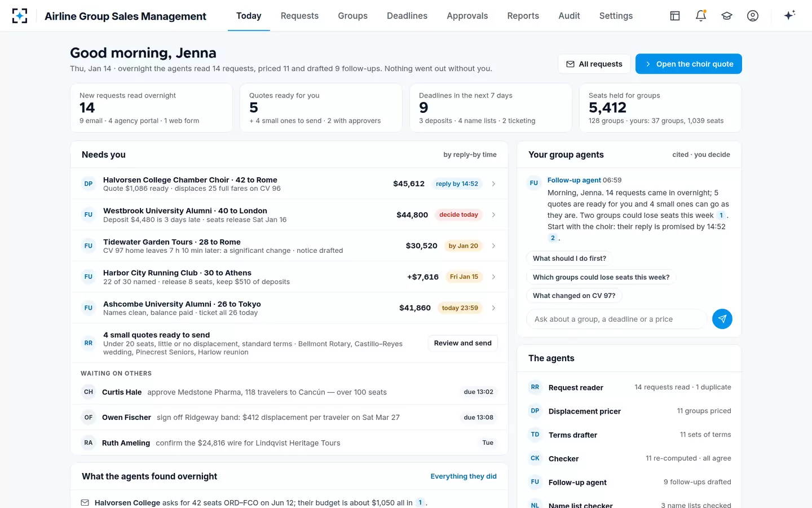The height and width of the screenshot is (508, 812).
Task: Open citation 1 in Follow-up agent message
Action: tap(721, 216)
